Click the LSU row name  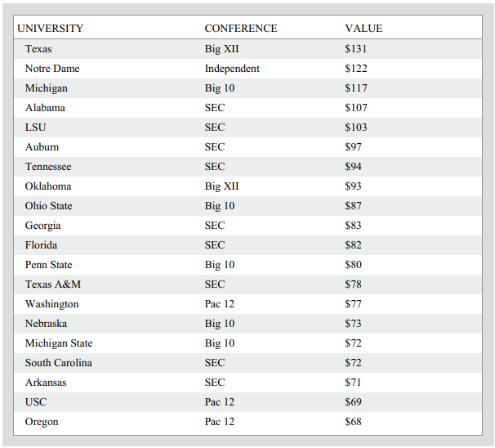[x=33, y=128]
